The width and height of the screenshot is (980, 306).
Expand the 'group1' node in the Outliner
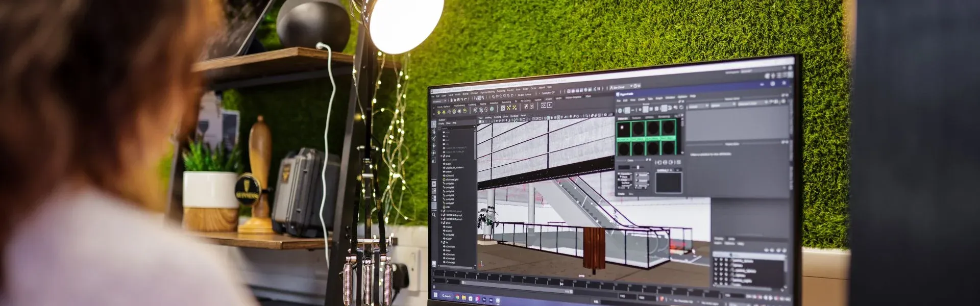click(x=442, y=223)
